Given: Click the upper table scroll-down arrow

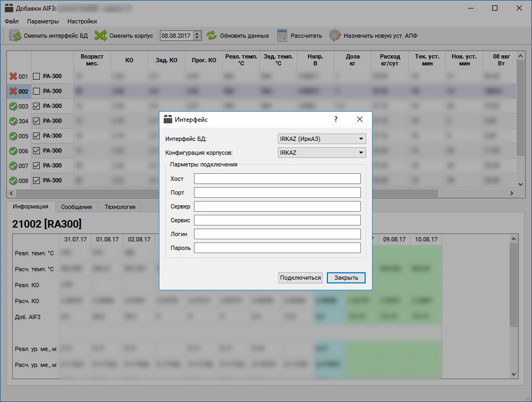Looking at the screenshot, I should coord(520,185).
